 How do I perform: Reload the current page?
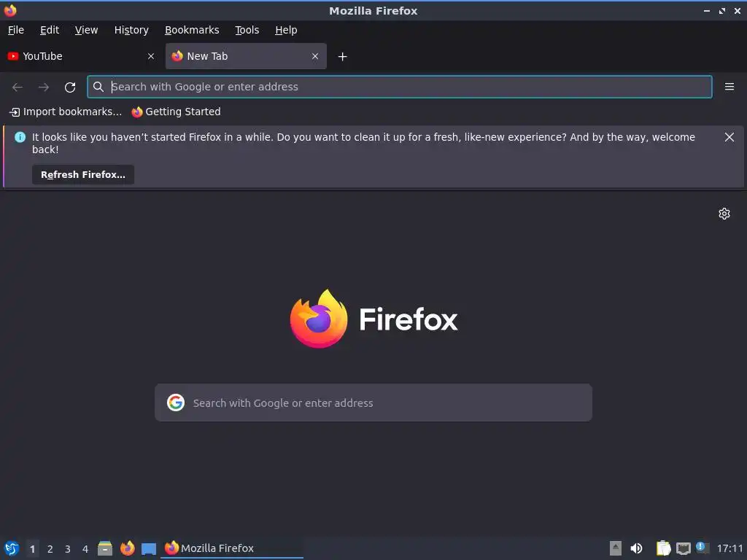70,87
